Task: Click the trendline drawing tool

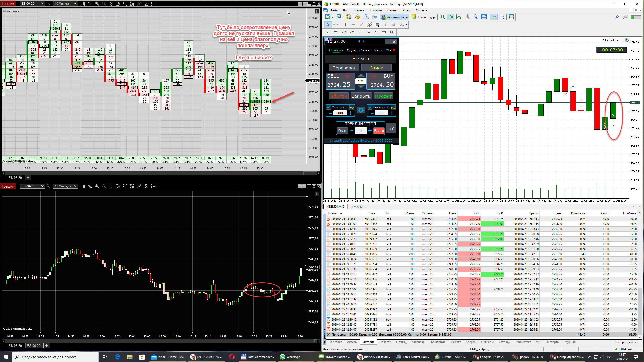Action: tap(361, 25)
